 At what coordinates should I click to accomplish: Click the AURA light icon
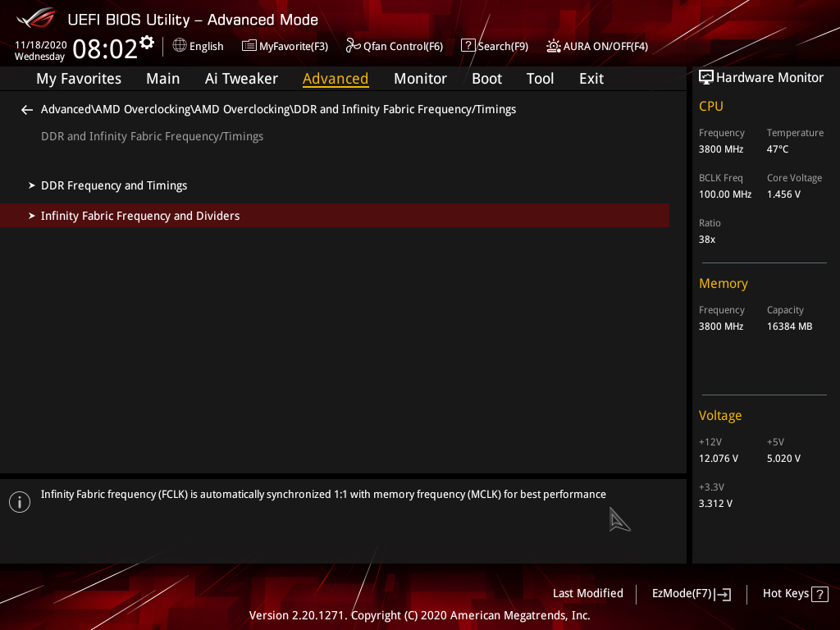(x=554, y=46)
